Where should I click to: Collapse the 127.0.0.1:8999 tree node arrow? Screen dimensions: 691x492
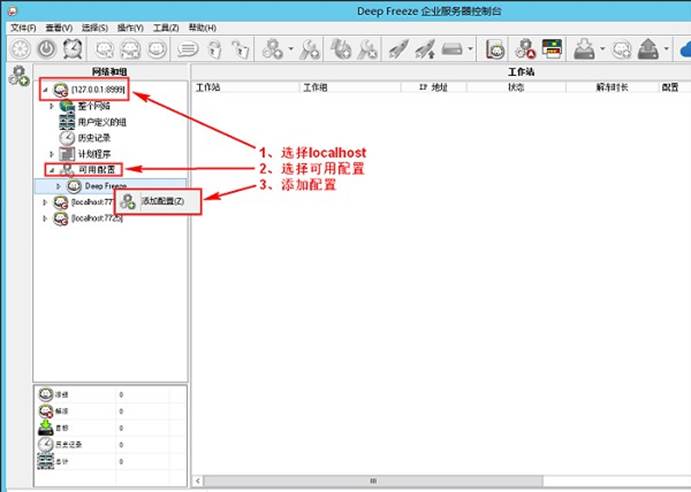(x=45, y=89)
